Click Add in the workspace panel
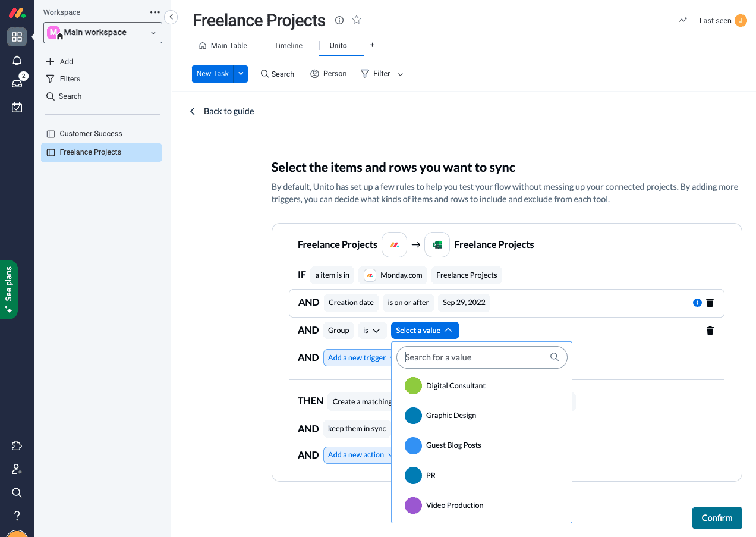Screen dimensions: 756x537 tap(59, 61)
